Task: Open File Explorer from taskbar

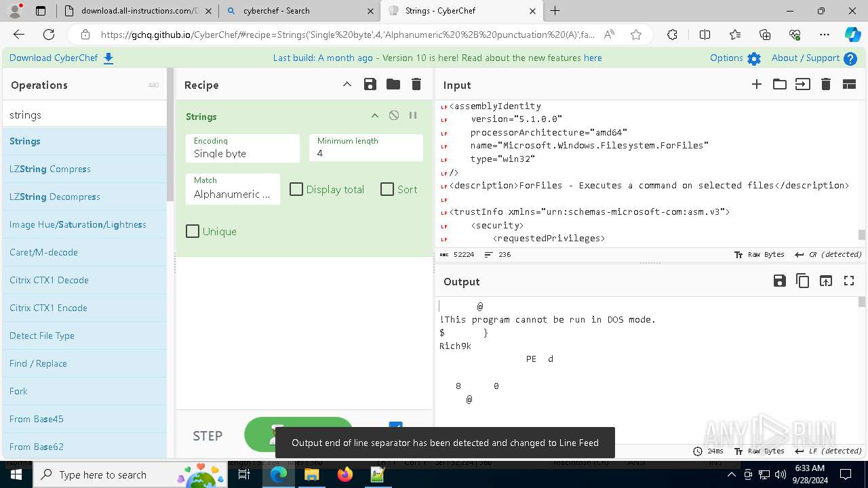Action: 312,474
